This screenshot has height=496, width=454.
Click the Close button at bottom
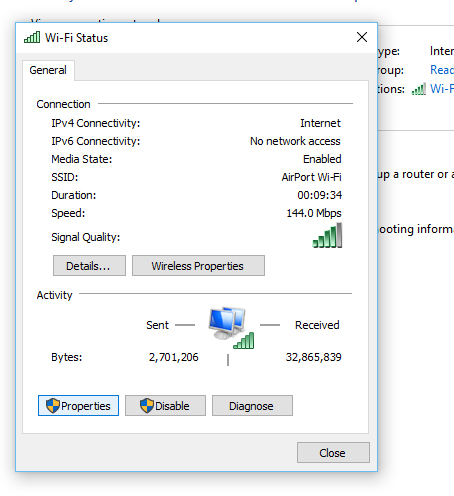[333, 453]
